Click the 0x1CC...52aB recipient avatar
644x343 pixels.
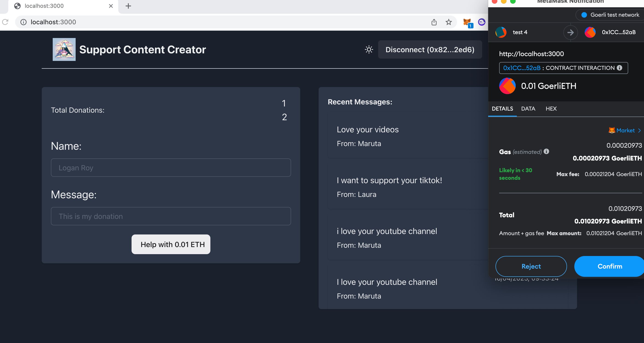[590, 32]
